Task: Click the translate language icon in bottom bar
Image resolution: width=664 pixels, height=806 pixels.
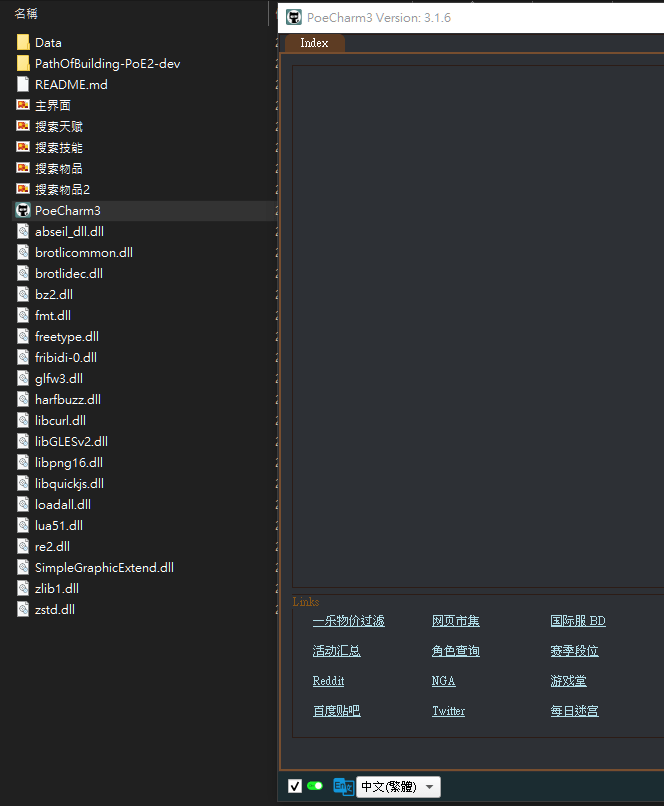Action: (343, 787)
